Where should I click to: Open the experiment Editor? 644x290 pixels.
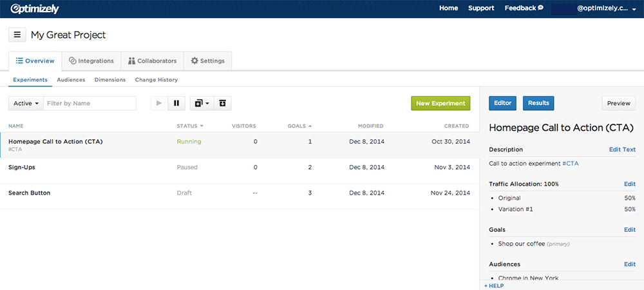click(x=502, y=103)
